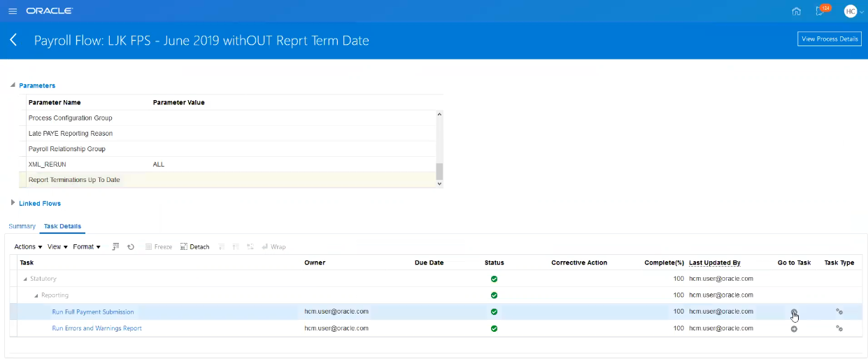Switch to the Summary tab
Image resolution: width=868 pixels, height=364 pixels.
(x=22, y=226)
